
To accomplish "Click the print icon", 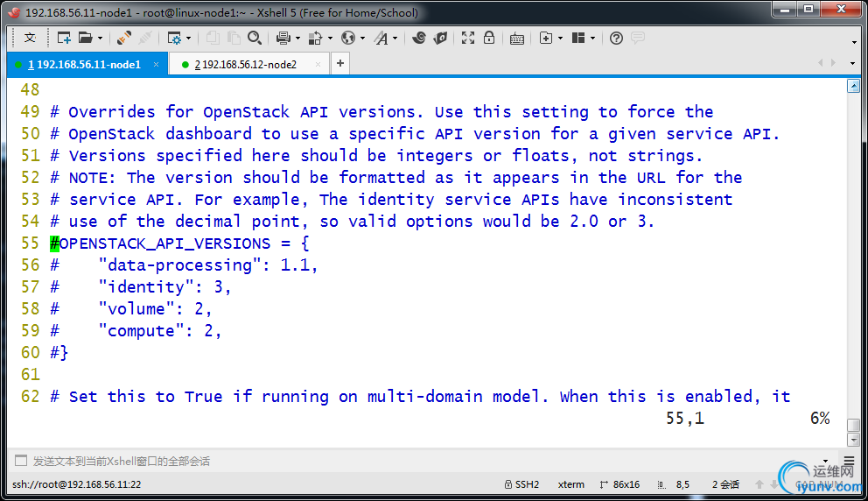I will (283, 38).
